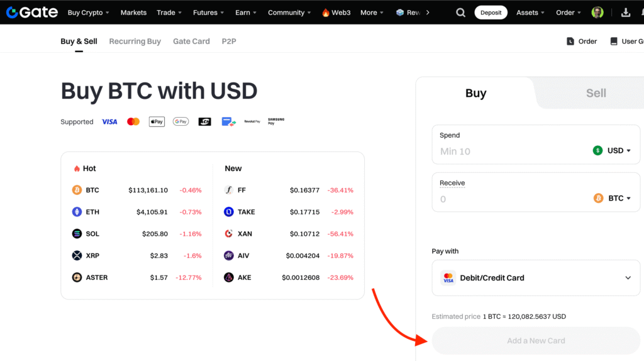The width and height of the screenshot is (644, 361).
Task: Open the user profile avatar
Action: tap(597, 13)
